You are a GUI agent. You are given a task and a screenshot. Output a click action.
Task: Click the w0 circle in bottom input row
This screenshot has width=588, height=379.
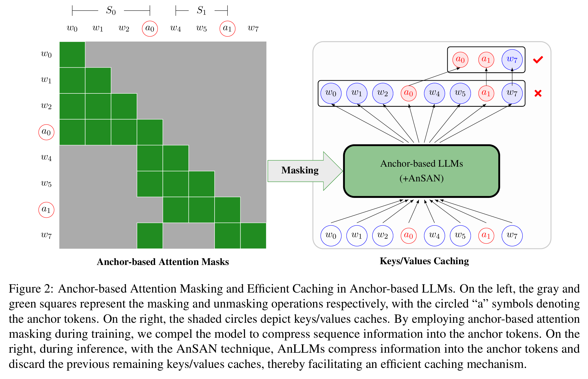331,235
